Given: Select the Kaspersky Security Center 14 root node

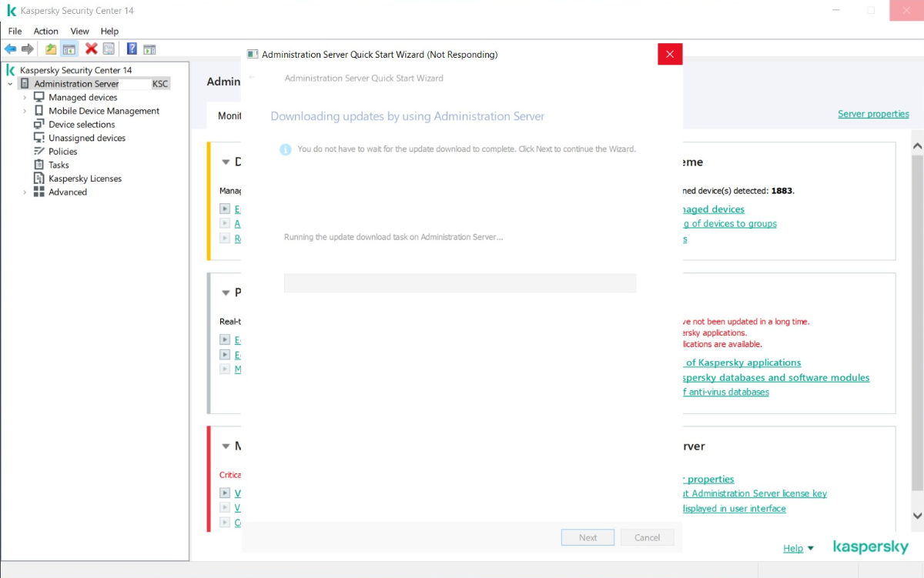Looking at the screenshot, I should (75, 70).
